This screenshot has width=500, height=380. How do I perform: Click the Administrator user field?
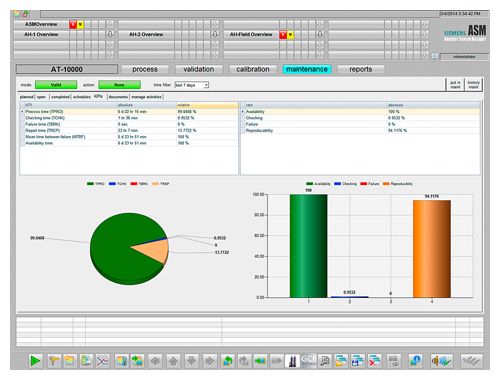pyautogui.click(x=464, y=57)
